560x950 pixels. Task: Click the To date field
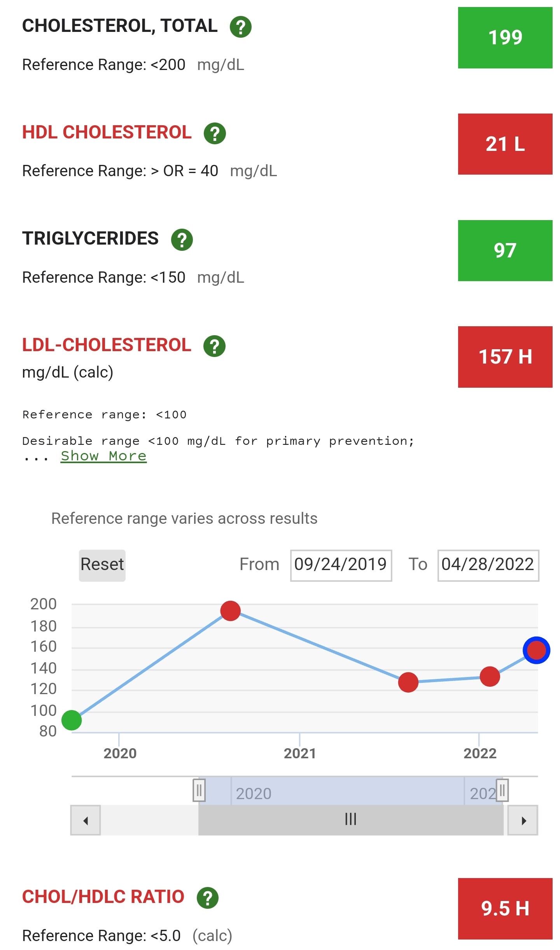[x=488, y=565]
